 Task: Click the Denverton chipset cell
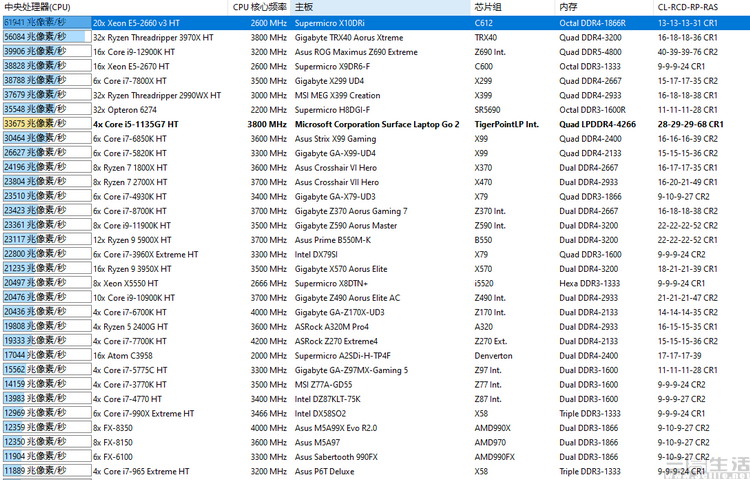pyautogui.click(x=493, y=356)
